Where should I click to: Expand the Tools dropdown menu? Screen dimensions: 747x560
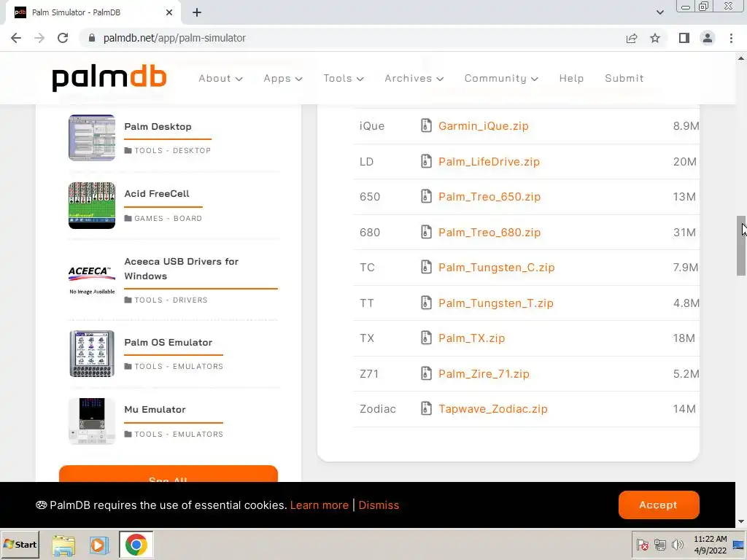click(x=344, y=79)
